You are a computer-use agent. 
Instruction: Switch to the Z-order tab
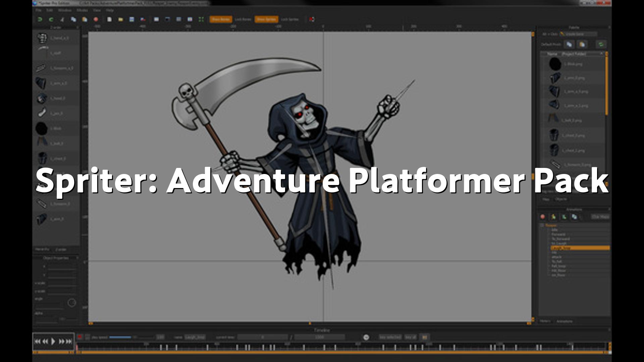tap(61, 250)
